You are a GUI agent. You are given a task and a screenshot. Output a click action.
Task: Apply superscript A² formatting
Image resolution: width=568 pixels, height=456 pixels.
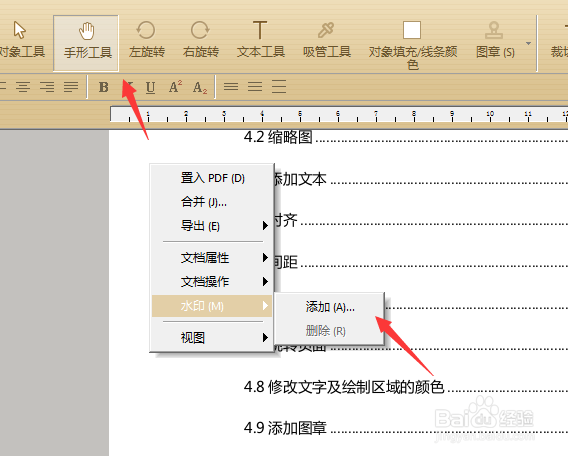pos(175,87)
